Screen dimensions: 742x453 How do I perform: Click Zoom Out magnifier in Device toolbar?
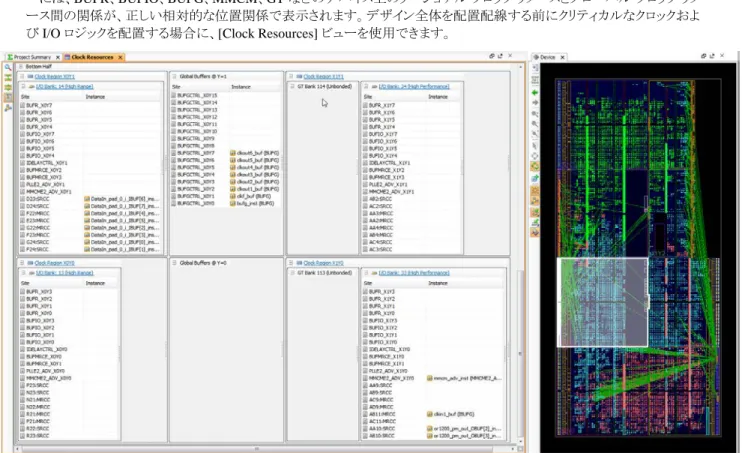[x=535, y=124]
